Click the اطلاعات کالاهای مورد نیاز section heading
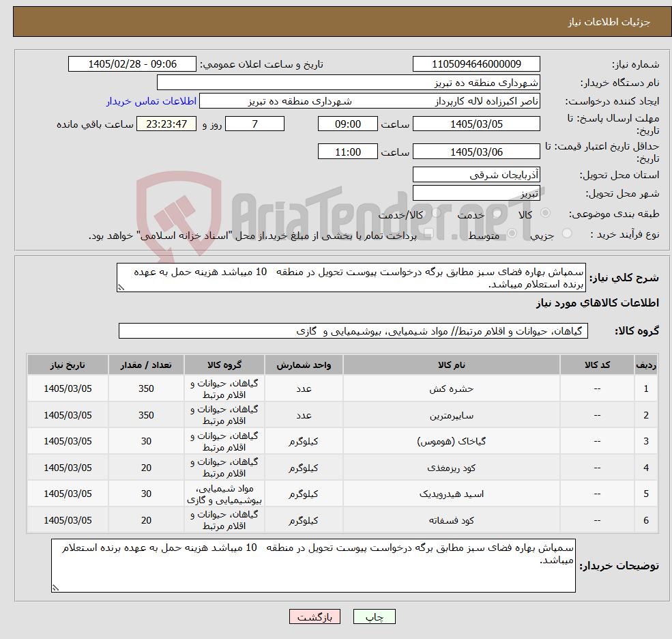 (598, 303)
